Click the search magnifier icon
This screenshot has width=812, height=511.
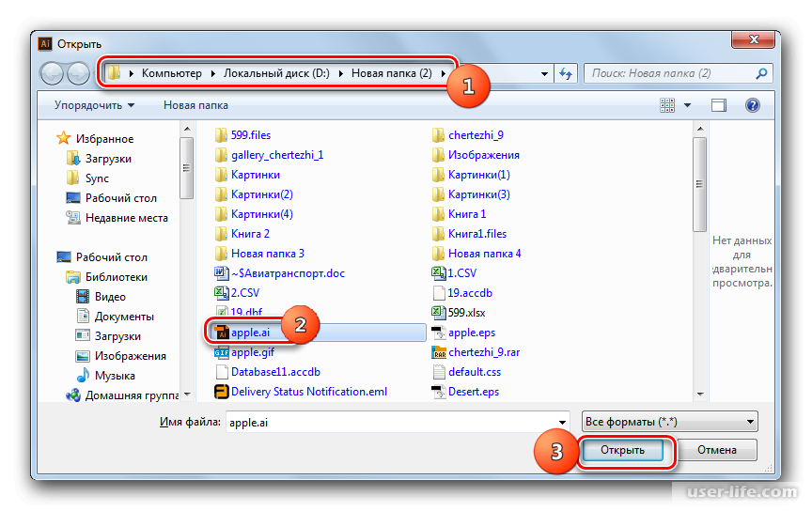(x=761, y=73)
